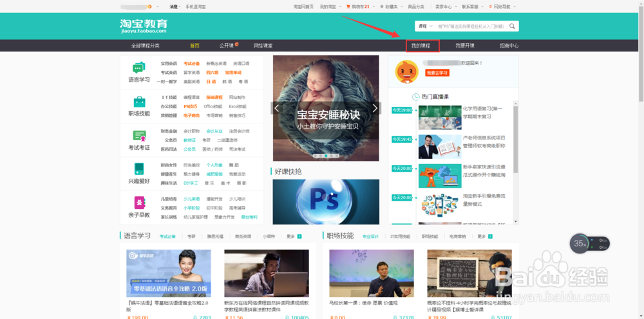Screen dimensions: 644x319
Task: Go to next carousel slide arrow
Action: (375, 108)
